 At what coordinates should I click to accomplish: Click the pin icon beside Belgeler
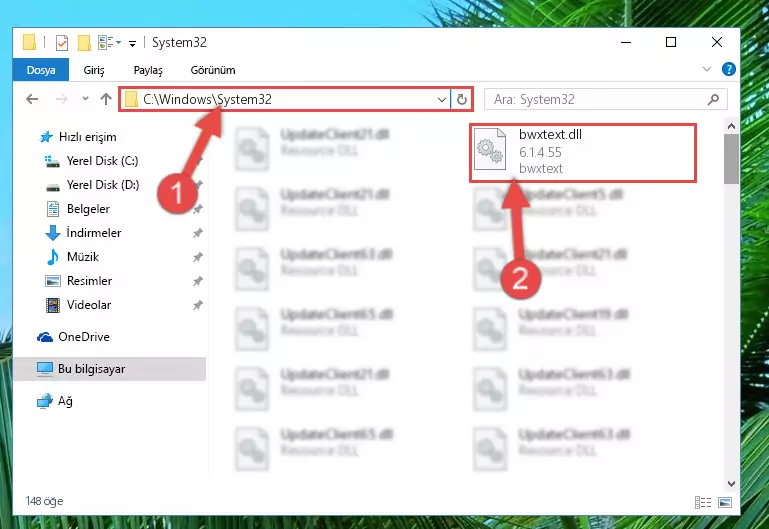pos(198,209)
